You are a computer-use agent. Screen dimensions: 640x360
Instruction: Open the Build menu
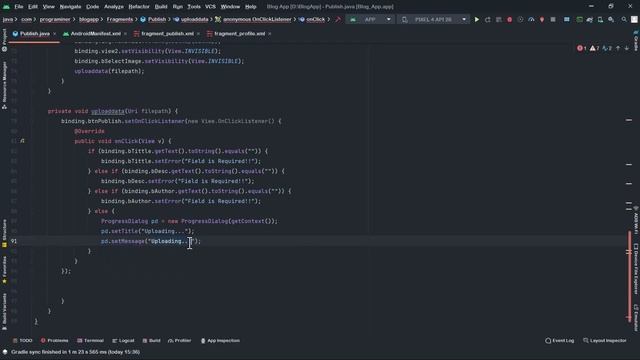[161, 7]
